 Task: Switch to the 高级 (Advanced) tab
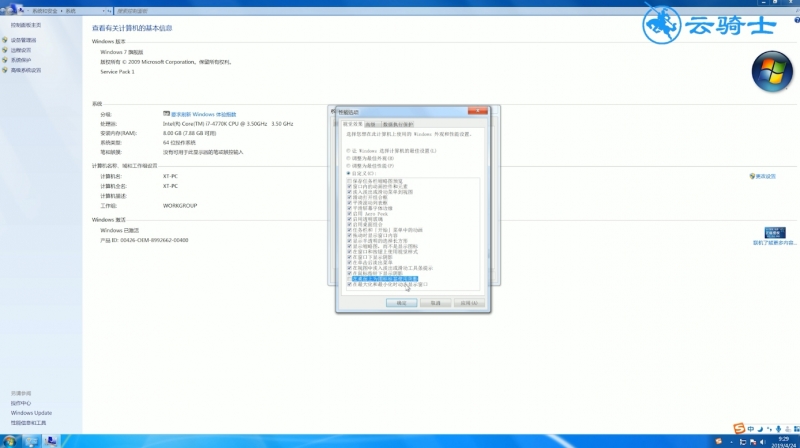(371, 125)
